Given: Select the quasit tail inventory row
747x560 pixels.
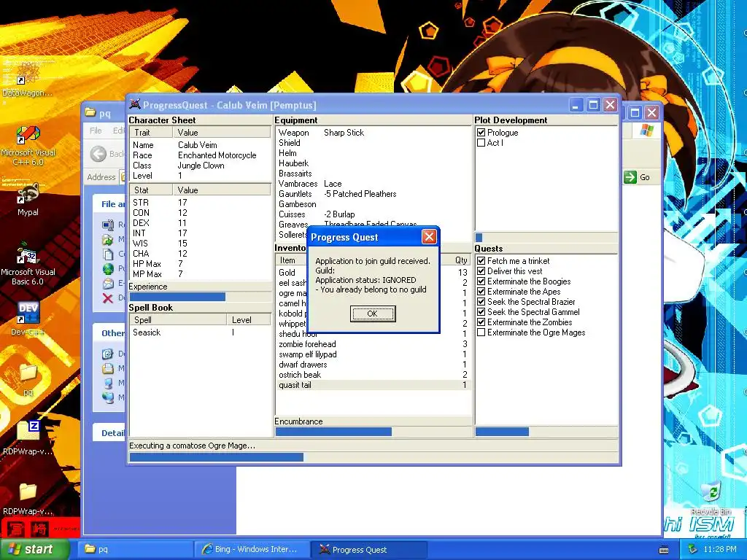Looking at the screenshot, I should click(373, 385).
